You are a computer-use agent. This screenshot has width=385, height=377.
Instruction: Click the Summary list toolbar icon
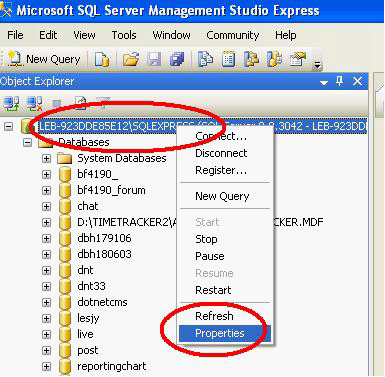(228, 59)
